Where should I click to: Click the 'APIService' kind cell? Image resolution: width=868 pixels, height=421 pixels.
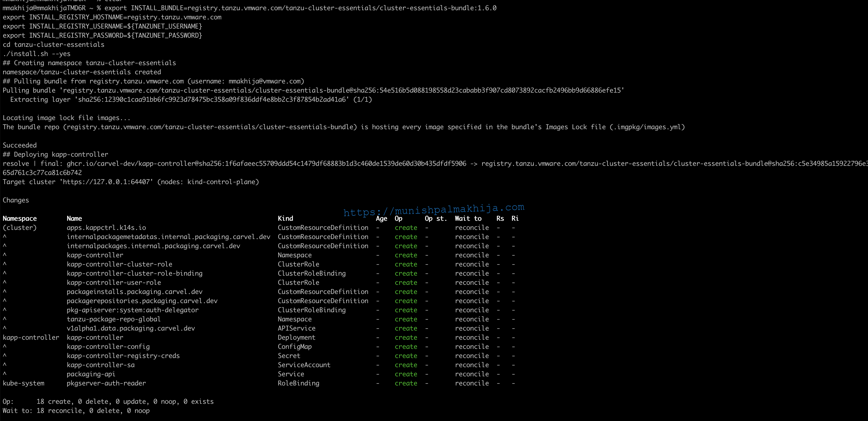296,328
